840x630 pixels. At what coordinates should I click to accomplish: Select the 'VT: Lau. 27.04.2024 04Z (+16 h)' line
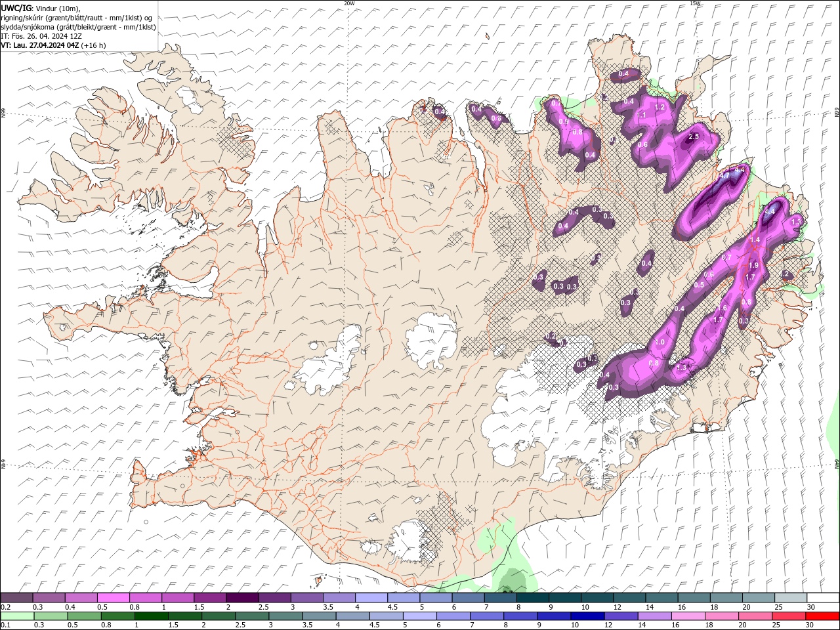coord(54,45)
